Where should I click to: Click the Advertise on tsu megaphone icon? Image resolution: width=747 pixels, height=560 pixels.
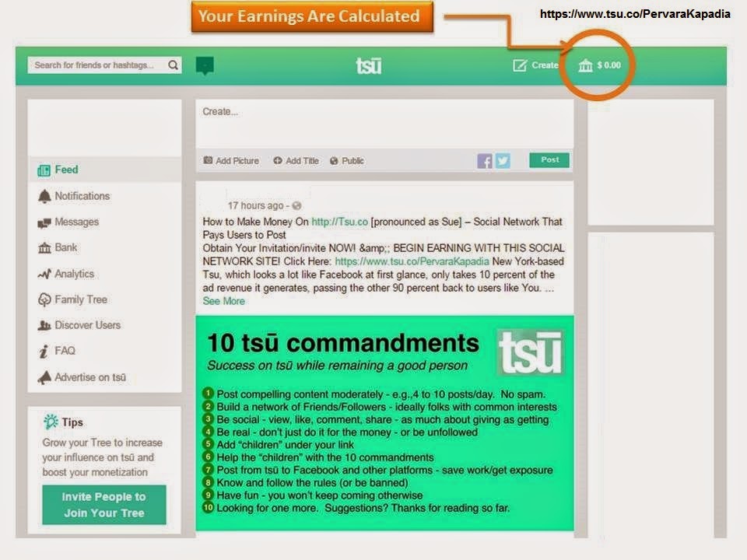tap(44, 377)
